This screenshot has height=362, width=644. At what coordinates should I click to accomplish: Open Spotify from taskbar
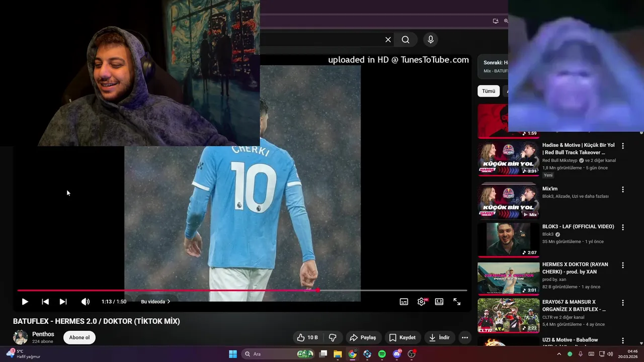pyautogui.click(x=382, y=354)
